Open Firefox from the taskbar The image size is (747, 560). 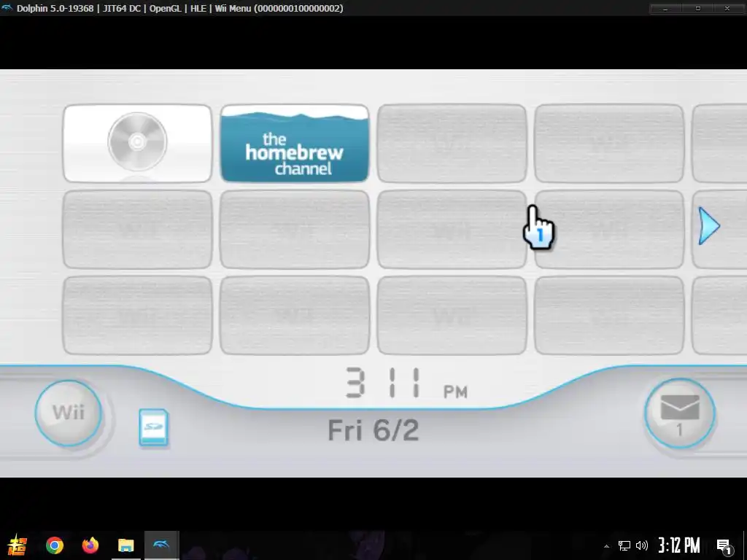point(90,545)
